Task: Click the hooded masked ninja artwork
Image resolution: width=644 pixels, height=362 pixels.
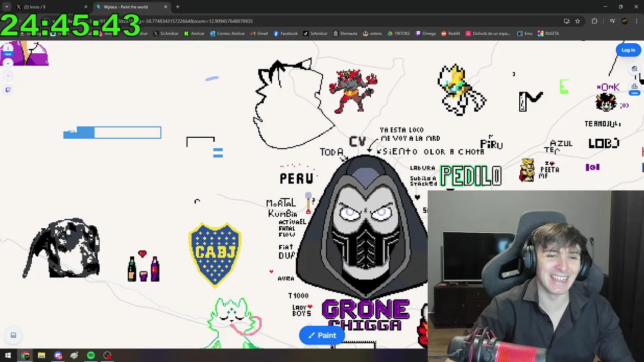Action: (x=363, y=226)
